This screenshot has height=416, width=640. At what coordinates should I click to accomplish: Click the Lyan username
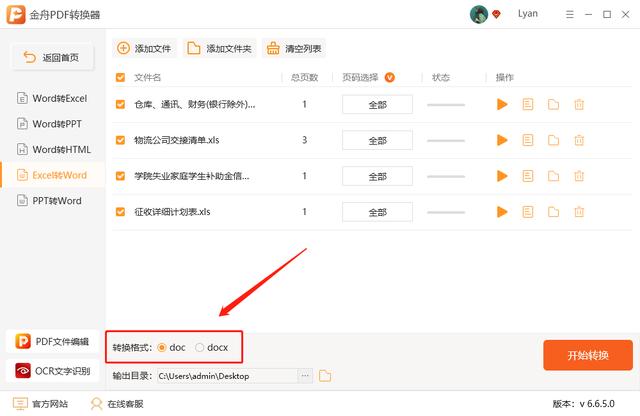528,14
